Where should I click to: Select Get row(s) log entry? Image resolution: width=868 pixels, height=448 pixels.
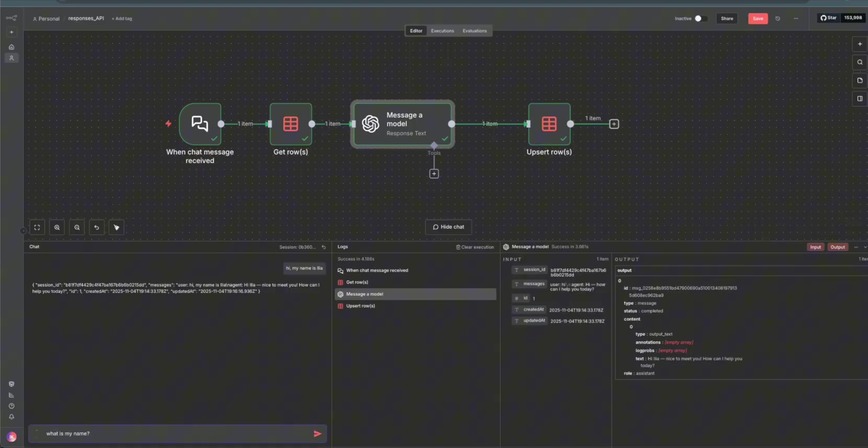[x=416, y=283]
